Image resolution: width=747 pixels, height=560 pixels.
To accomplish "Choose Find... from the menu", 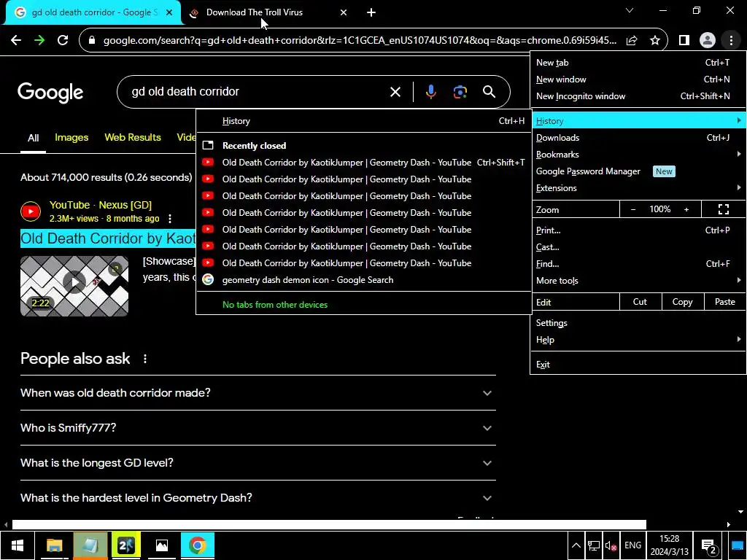I will pos(638,264).
